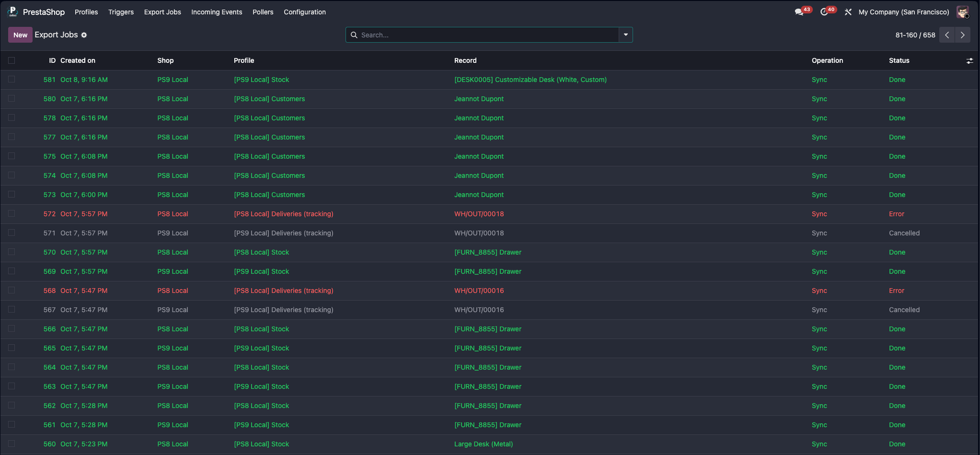Open the Configuration menu
Screen dimensions: 980x455
305,12
